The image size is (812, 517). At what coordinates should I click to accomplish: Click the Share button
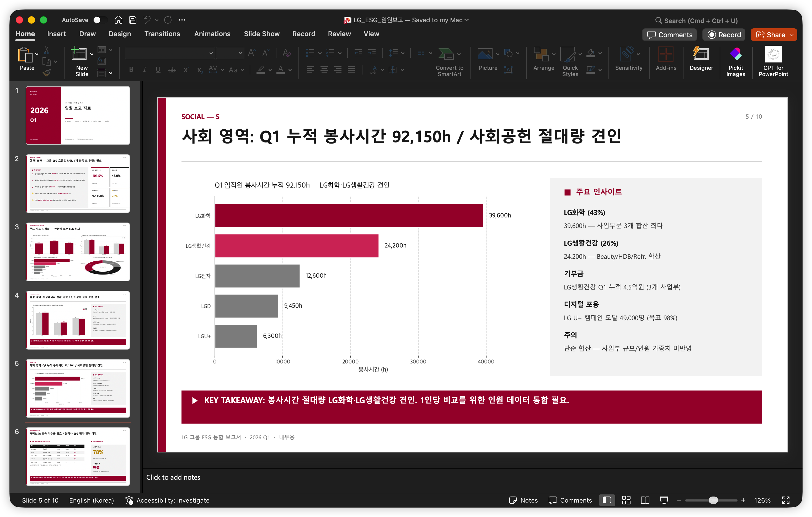771,35
